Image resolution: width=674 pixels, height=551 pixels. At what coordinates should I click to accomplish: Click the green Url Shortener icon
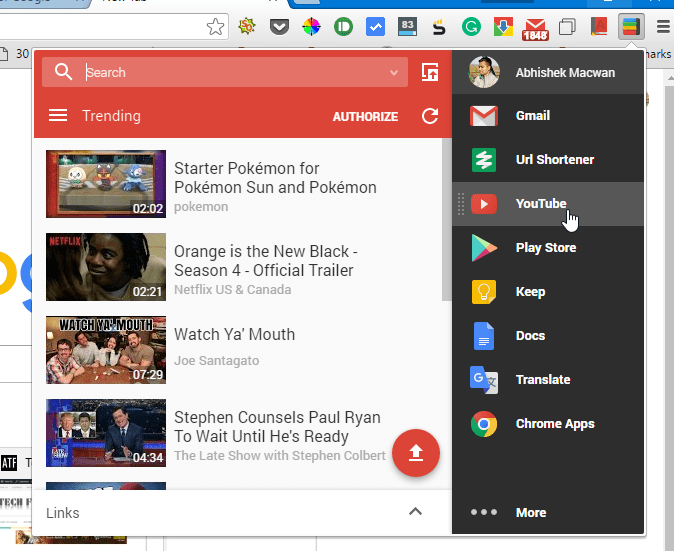pos(484,159)
